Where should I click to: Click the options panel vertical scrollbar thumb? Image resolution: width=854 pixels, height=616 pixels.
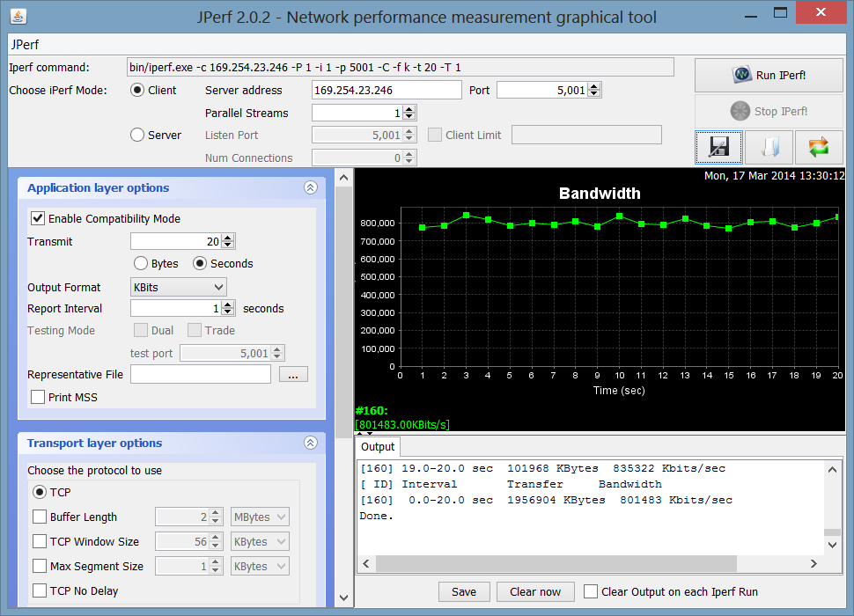[343, 312]
